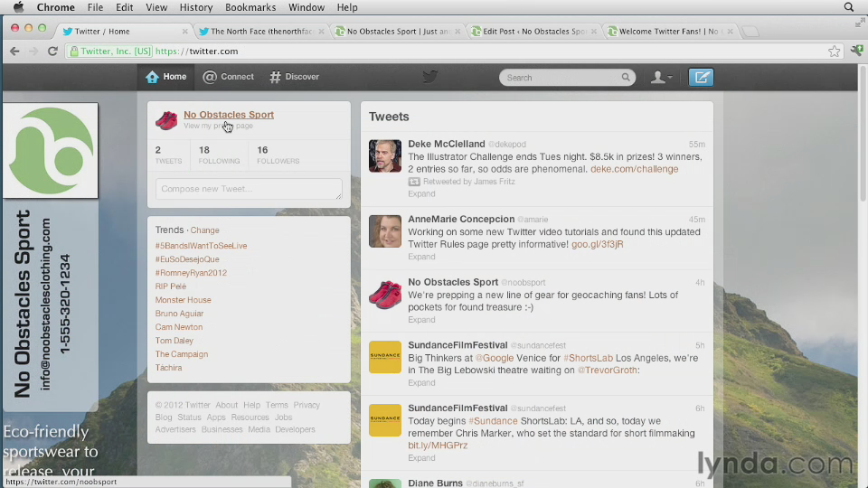Open the Home tab on Twitter
Viewport: 868px width, 488px height.
pos(166,77)
